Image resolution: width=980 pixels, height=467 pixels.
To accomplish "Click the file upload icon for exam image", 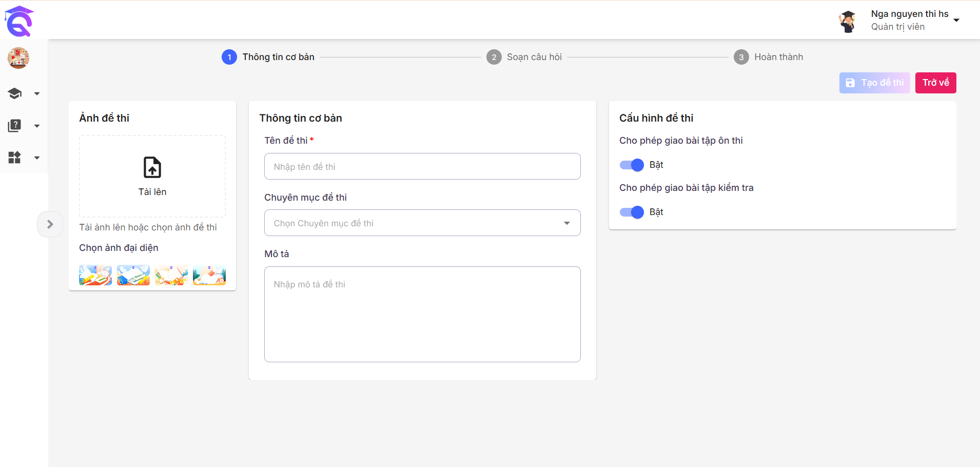I will (152, 168).
